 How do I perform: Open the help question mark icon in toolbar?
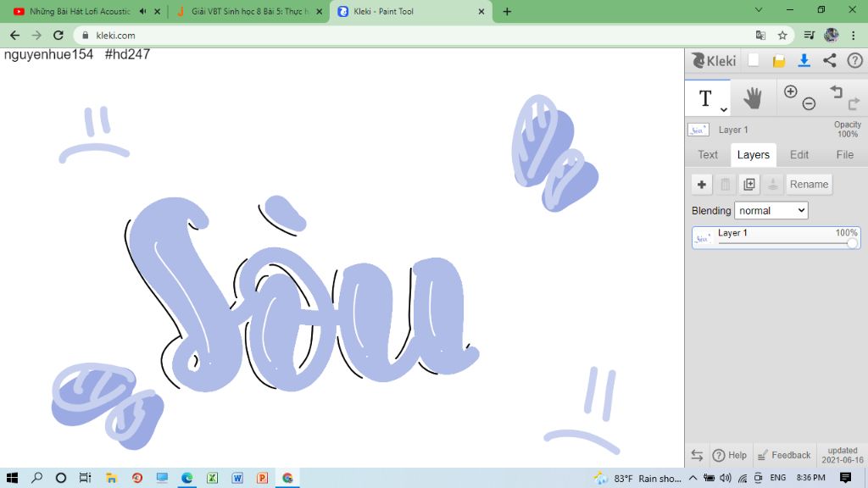click(x=854, y=60)
